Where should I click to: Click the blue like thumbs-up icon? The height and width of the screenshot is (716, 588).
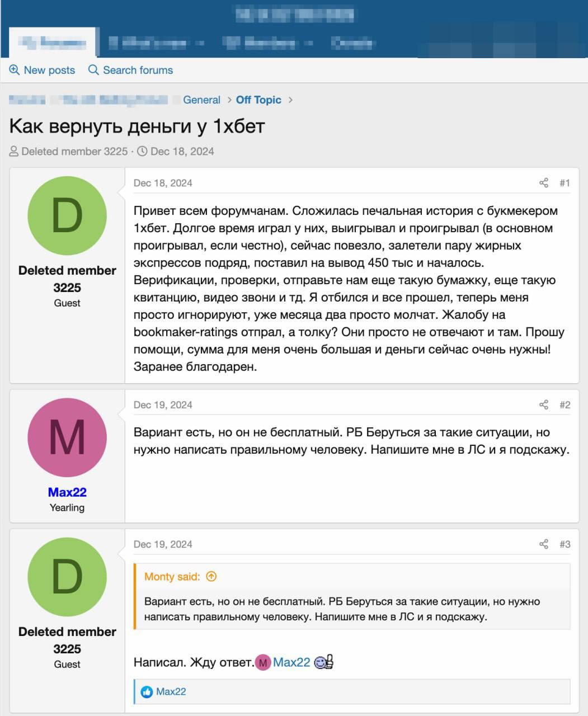(x=147, y=692)
